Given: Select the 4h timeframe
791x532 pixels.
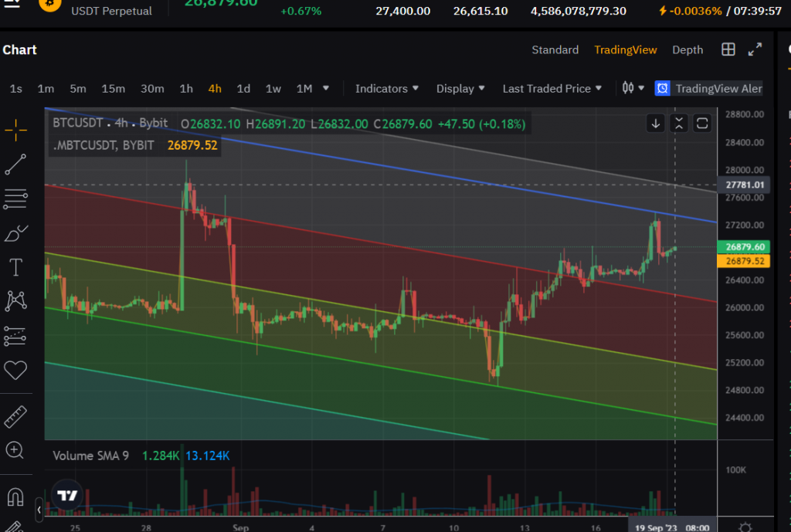Looking at the screenshot, I should click(215, 89).
